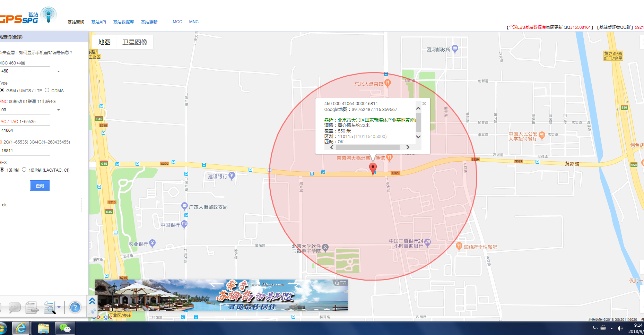Open the MNC menu link
The width and height of the screenshot is (644, 335).
pos(194,22)
